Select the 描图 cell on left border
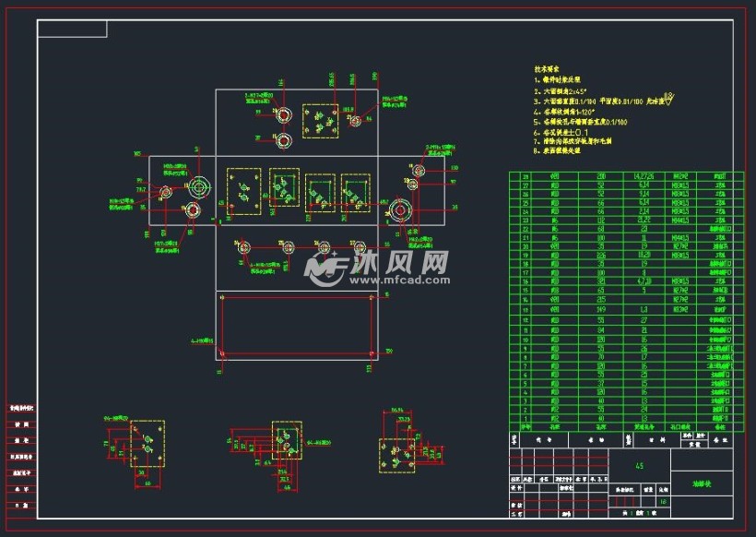Image resolution: width=756 pixels, height=537 pixels. [x=21, y=423]
